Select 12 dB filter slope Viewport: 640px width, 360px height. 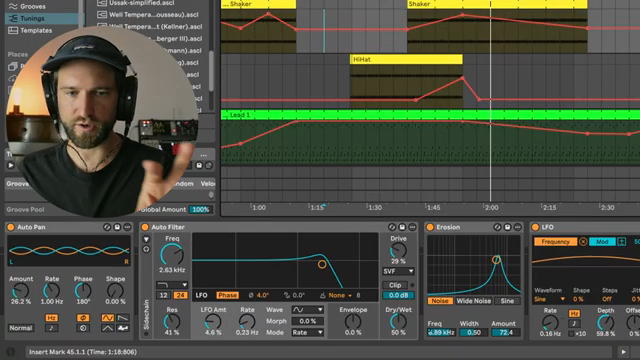[x=164, y=295]
